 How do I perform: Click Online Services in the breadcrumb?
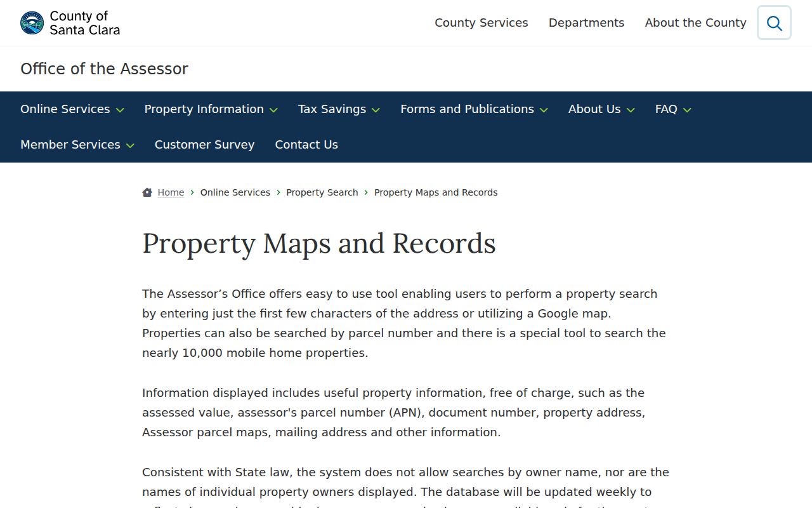point(235,192)
